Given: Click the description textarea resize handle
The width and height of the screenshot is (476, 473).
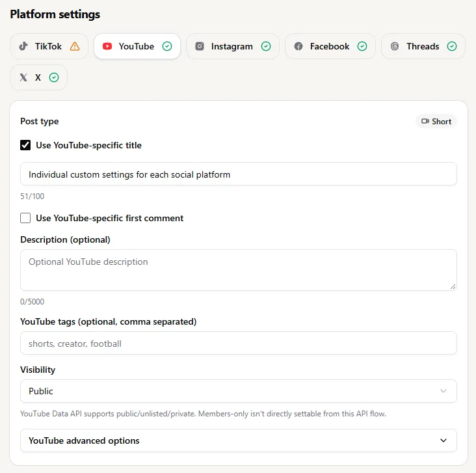Looking at the screenshot, I should (453, 286).
